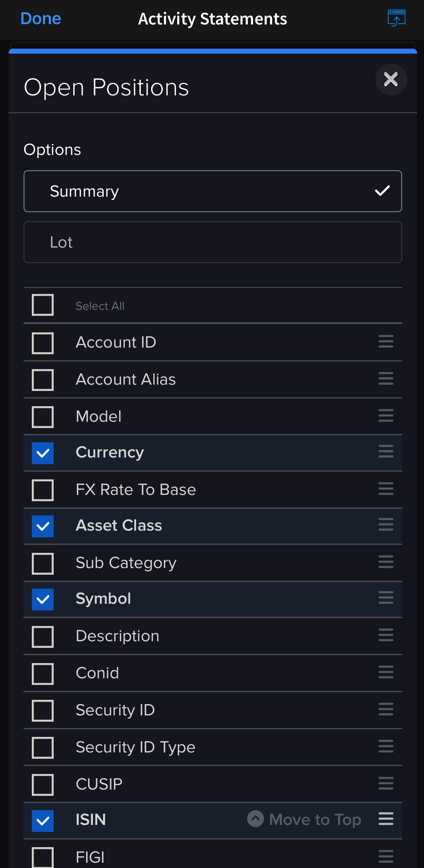Image resolution: width=424 pixels, height=868 pixels.
Task: Tap the drag handle for Sub Category
Action: [386, 562]
